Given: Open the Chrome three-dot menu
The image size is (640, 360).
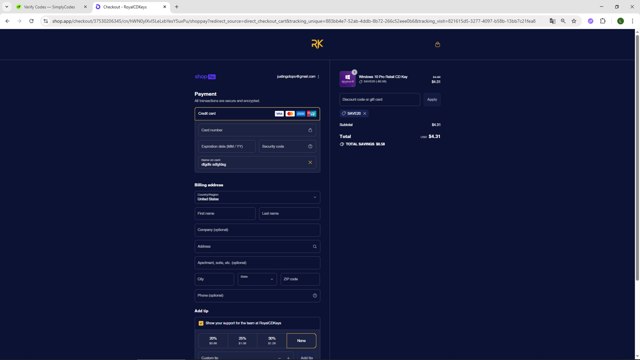Looking at the screenshot, I should 632,21.
